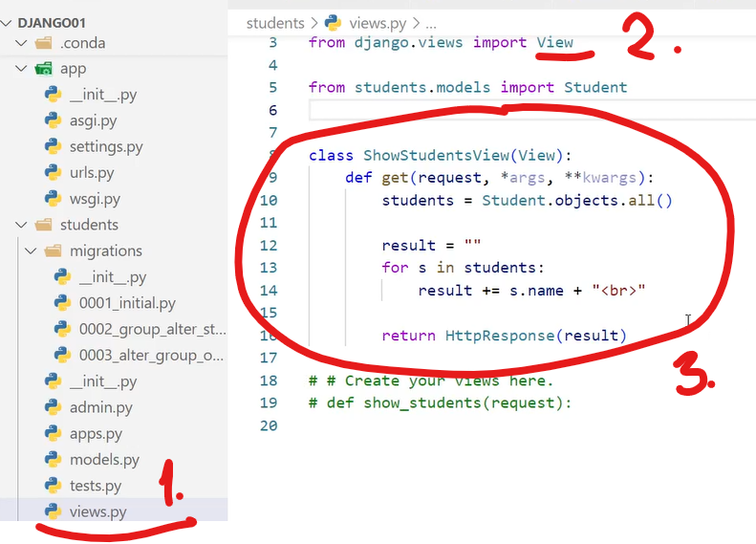Click the .conda folder icon

pos(43,43)
